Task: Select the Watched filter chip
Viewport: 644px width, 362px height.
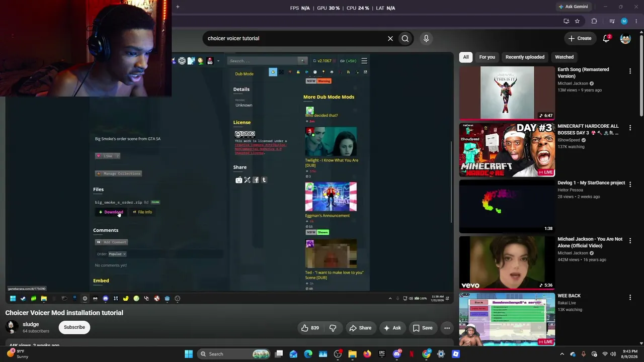Action: (564, 57)
